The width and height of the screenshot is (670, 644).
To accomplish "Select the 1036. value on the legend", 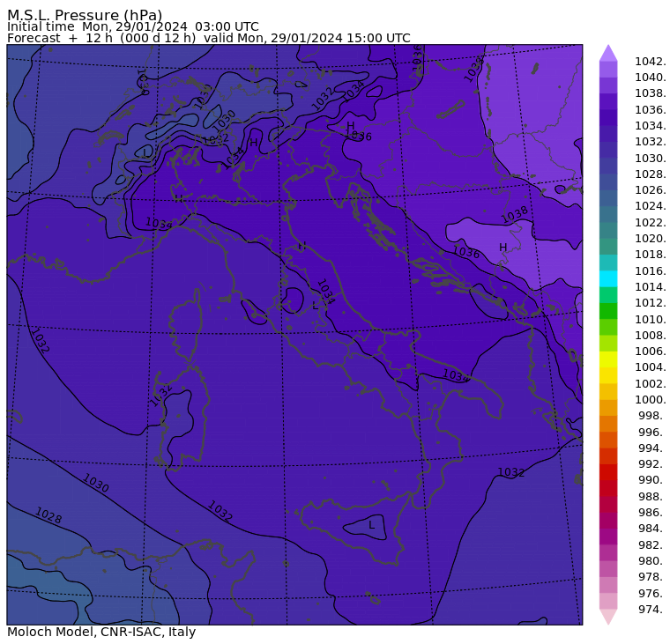I will [651, 110].
